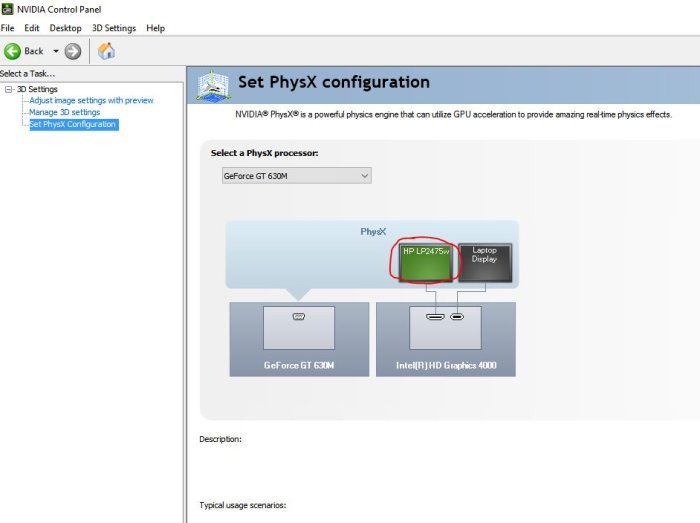The width and height of the screenshot is (700, 523).
Task: Open Manage 3D settings link
Action: click(64, 112)
